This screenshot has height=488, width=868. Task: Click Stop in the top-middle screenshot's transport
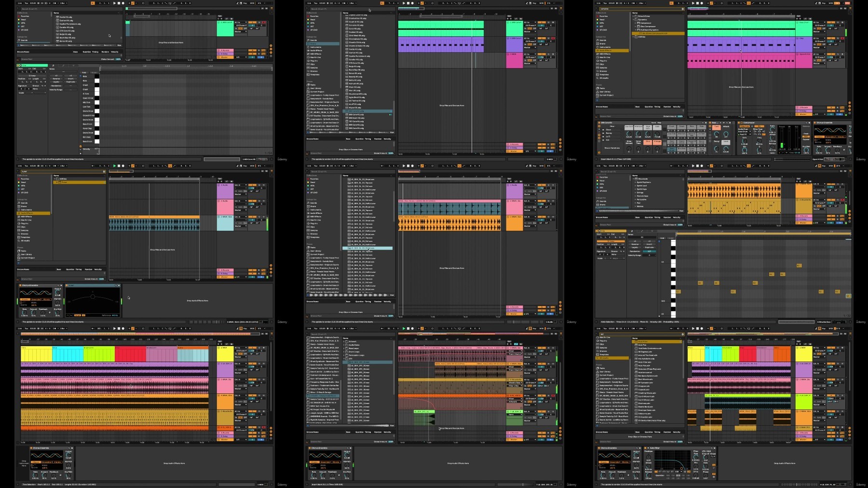(x=408, y=3)
